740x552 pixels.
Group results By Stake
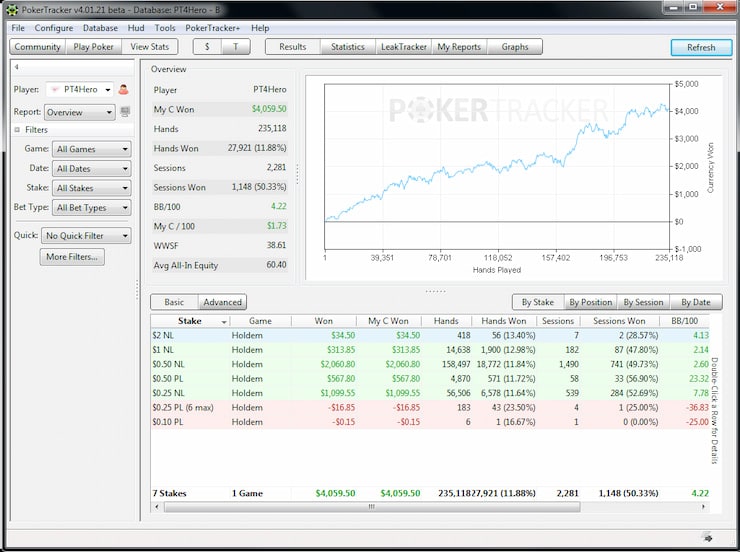pyautogui.click(x=538, y=302)
